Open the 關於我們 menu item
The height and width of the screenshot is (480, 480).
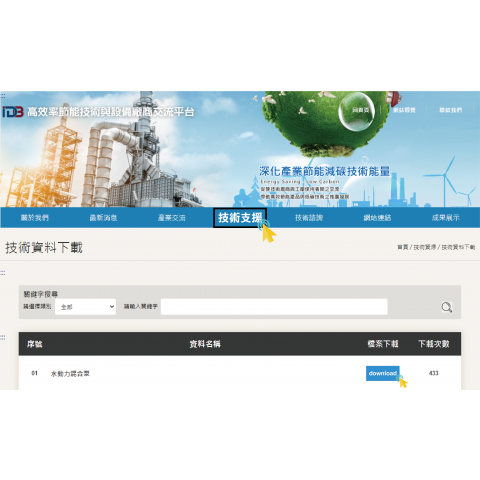coord(35,218)
